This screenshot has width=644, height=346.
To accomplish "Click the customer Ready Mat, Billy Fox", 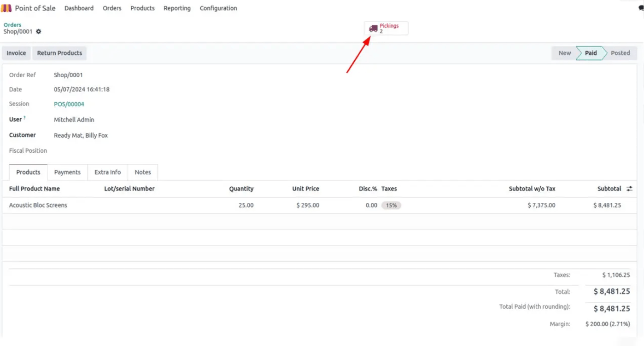I will click(x=81, y=136).
